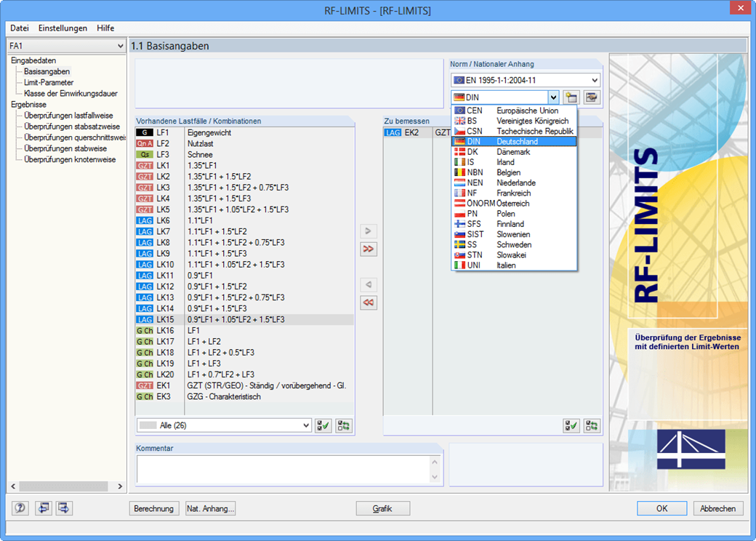The image size is (756, 541).
Task: Select EK3 GZG - Charakteristisch row
Action: 244,397
